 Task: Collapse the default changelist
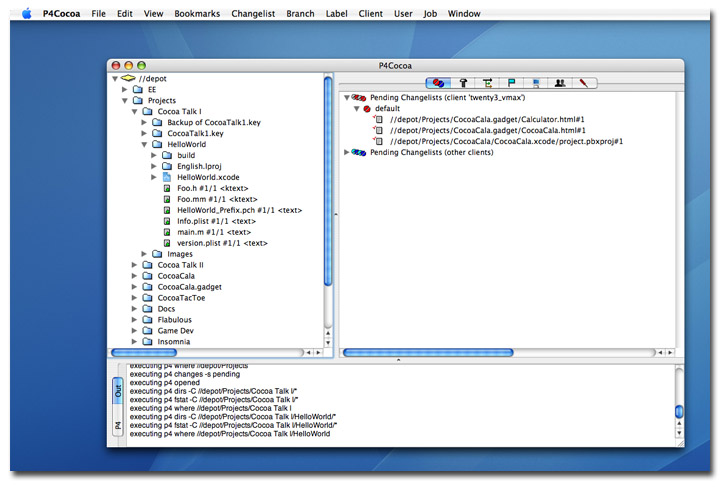pyautogui.click(x=356, y=109)
